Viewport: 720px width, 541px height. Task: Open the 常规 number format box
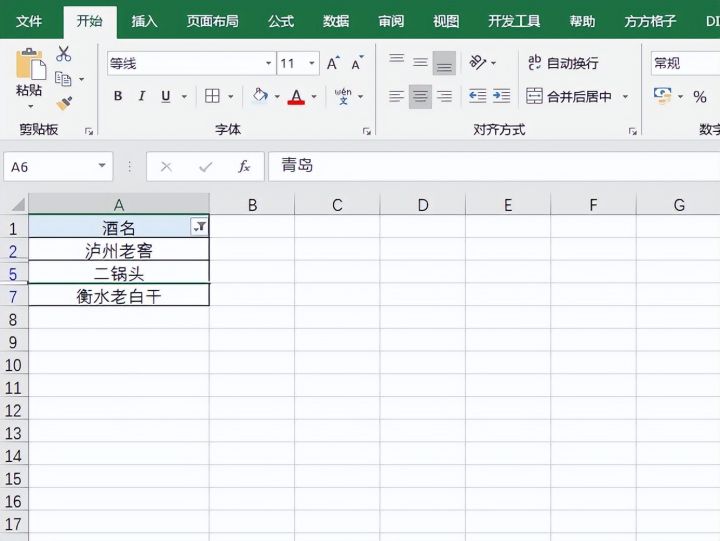point(685,63)
